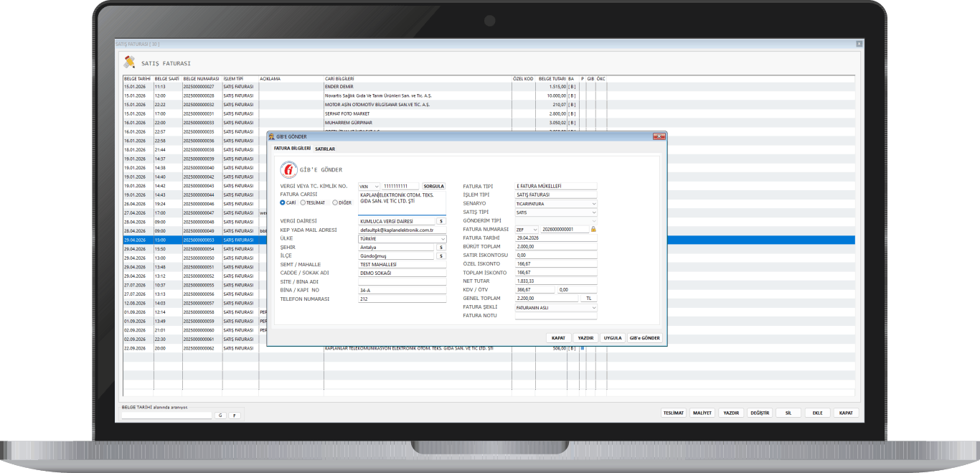Image resolution: width=980 pixels, height=473 pixels.
Task: Click the Satış Faturası pencil icon in header
Action: point(129,62)
